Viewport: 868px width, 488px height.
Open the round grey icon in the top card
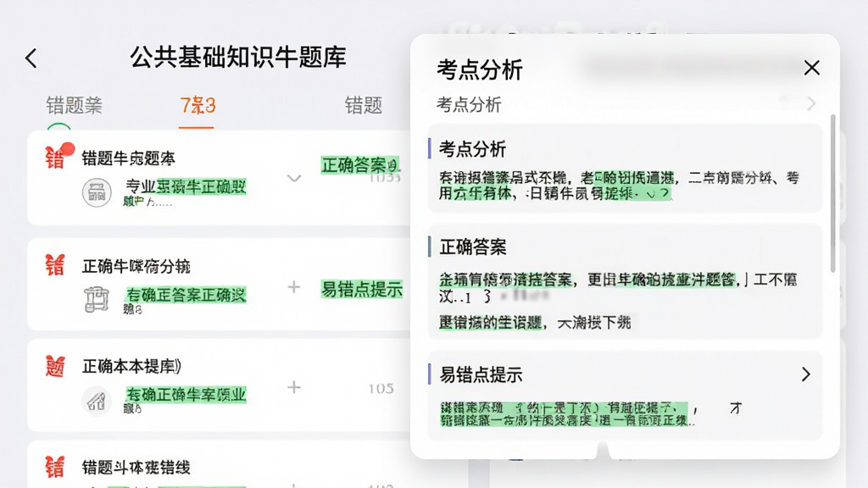97,192
